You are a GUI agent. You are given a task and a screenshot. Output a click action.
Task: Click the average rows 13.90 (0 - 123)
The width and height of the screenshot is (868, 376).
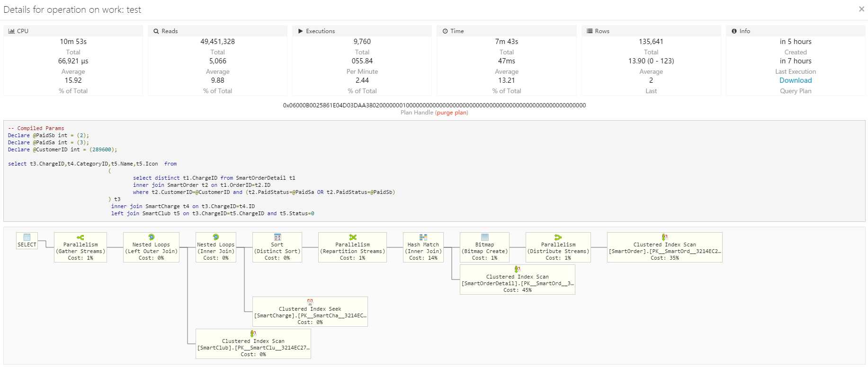[x=651, y=61]
